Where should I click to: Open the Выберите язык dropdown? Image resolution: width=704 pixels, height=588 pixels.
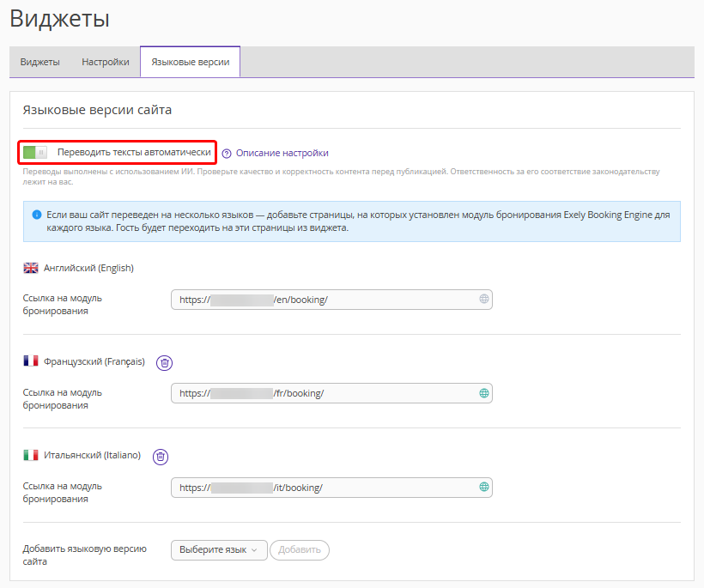tap(219, 550)
